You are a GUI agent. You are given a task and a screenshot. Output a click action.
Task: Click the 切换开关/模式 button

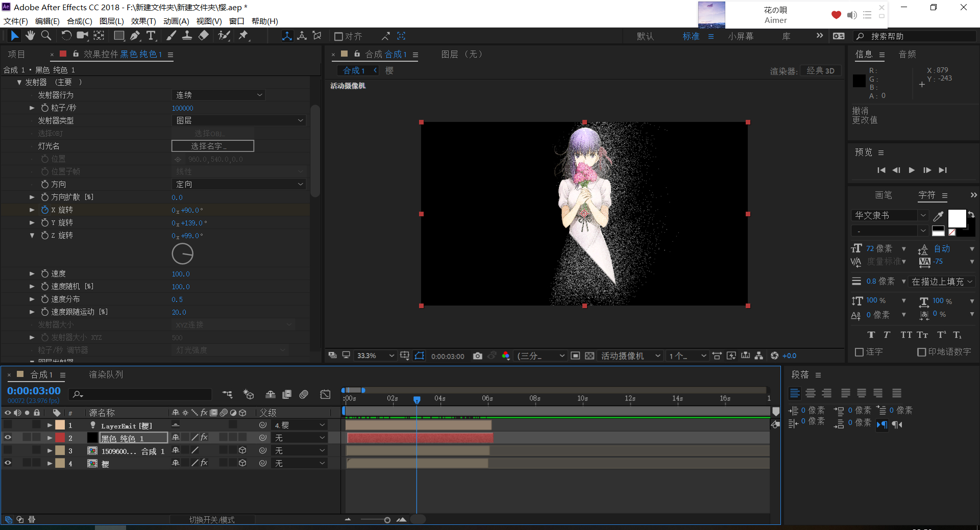(212, 519)
